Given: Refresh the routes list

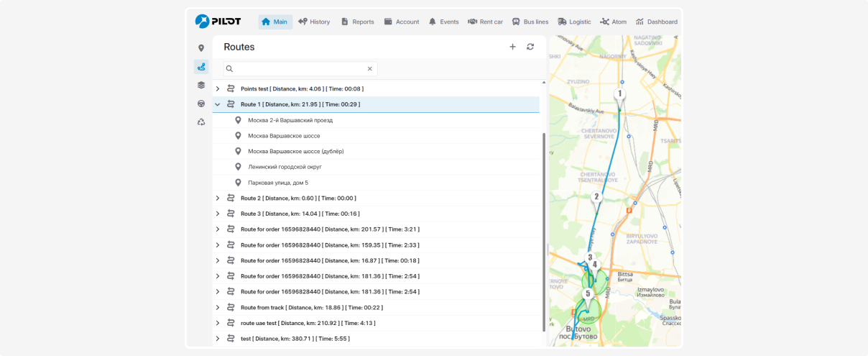Looking at the screenshot, I should point(530,47).
